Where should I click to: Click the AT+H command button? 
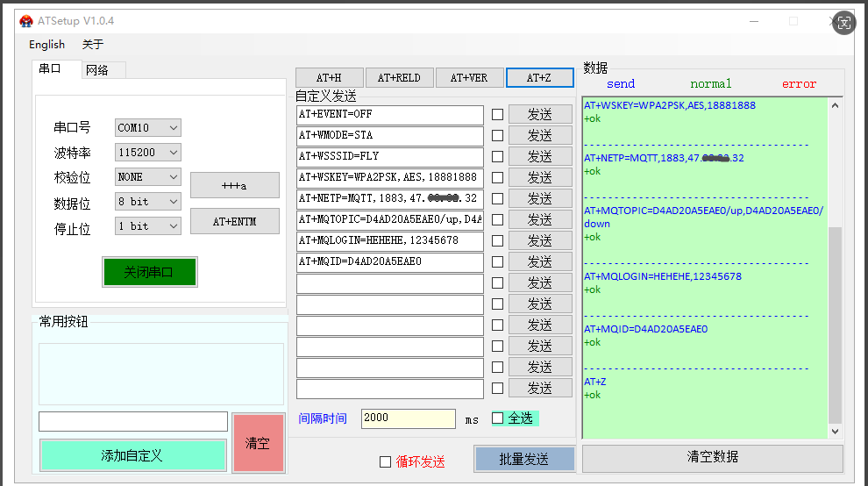pos(329,78)
